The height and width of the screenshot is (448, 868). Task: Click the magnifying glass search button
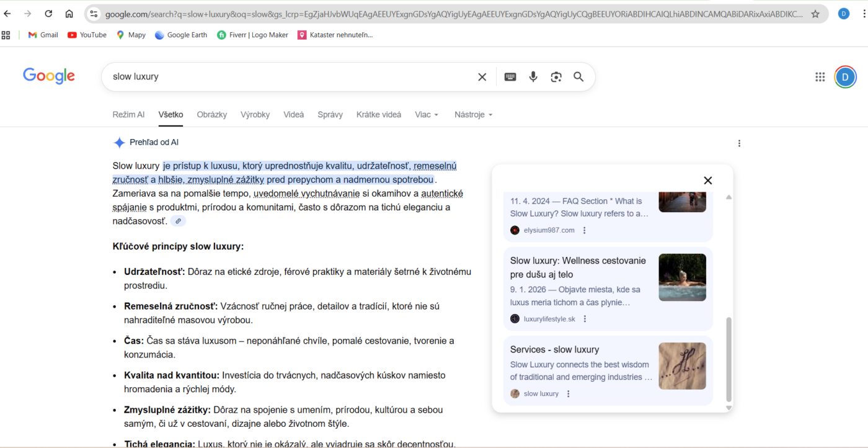tap(578, 77)
